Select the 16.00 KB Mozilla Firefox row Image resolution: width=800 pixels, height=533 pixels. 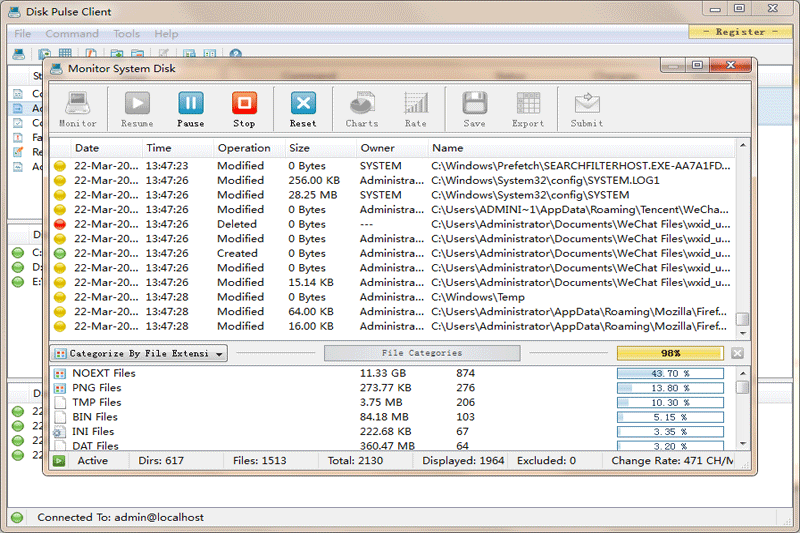pyautogui.click(x=393, y=326)
